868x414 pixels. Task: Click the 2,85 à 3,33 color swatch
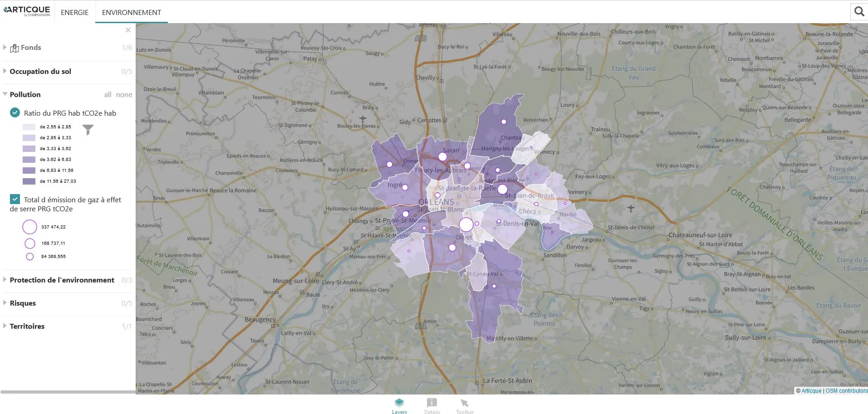29,138
